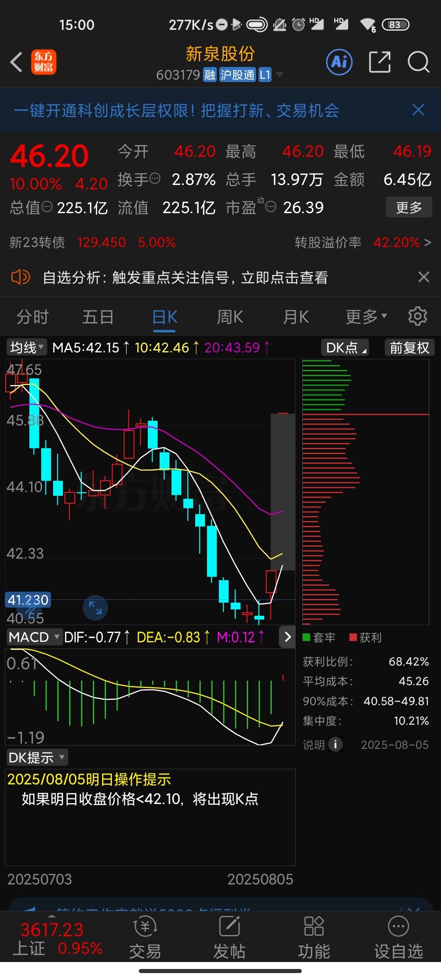441x980 pixels.
Task: Go back with the left arrow
Action: 16,62
